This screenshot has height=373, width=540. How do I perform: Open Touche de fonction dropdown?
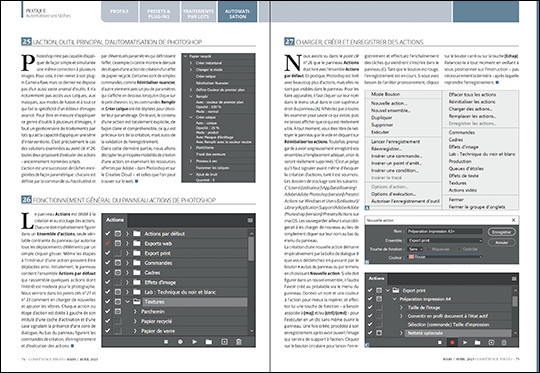415,249
